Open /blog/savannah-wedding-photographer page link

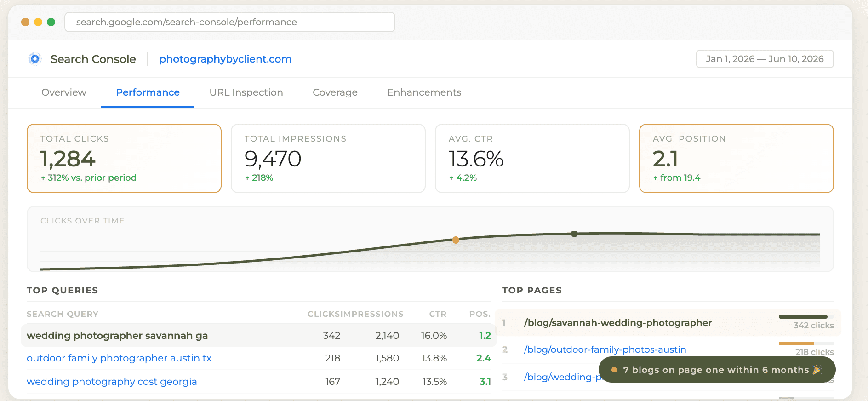point(618,323)
